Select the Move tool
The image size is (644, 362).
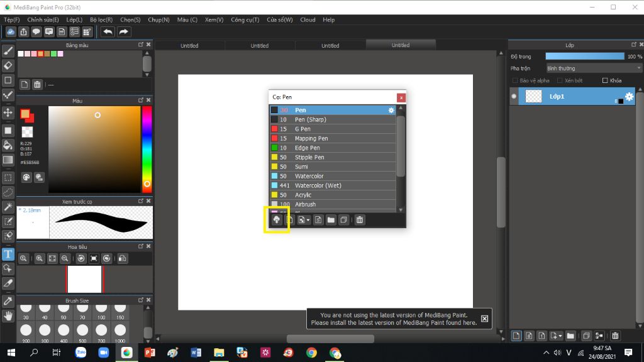[8, 112]
